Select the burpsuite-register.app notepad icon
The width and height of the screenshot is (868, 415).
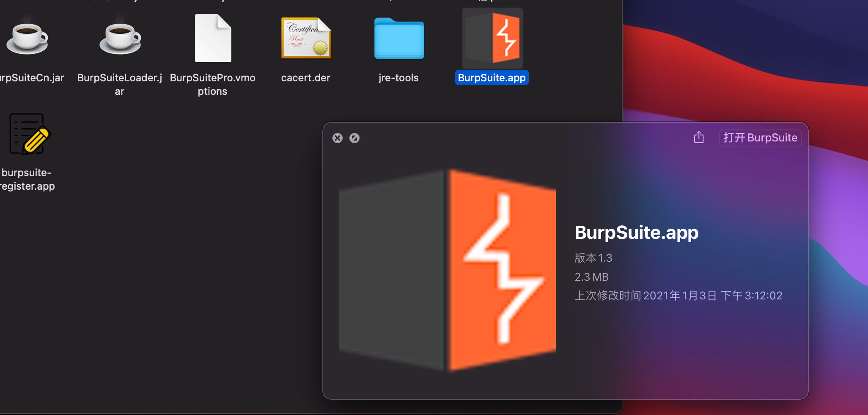pos(30,134)
